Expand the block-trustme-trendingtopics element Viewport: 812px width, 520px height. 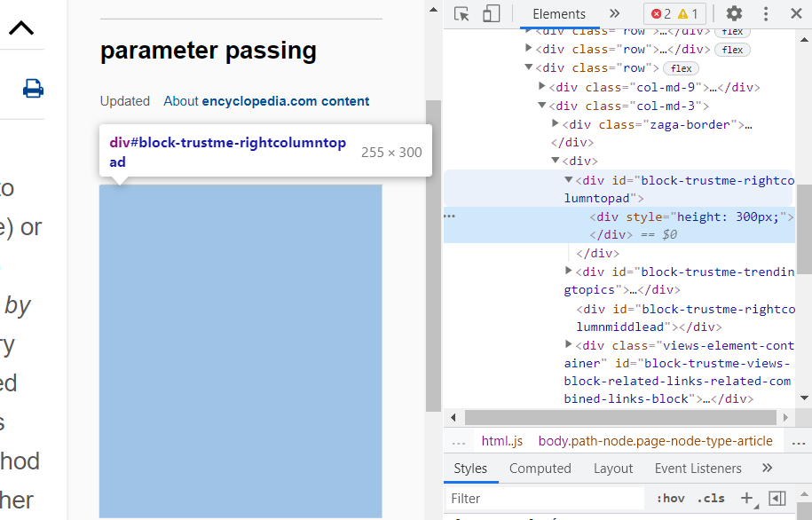tap(568, 271)
